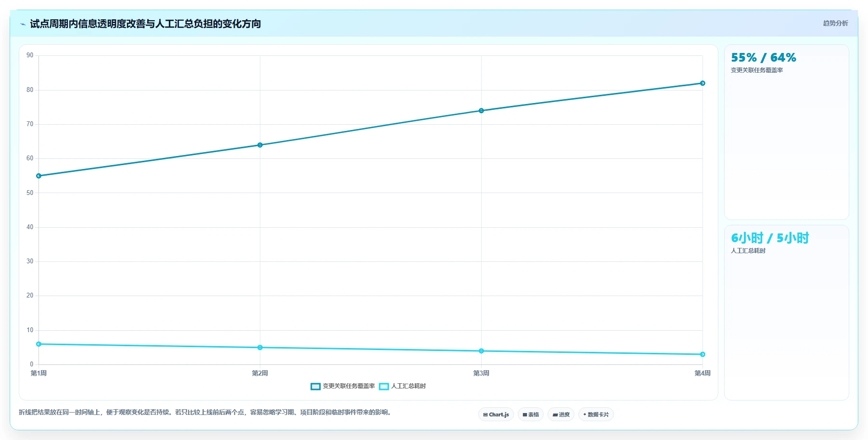The width and height of the screenshot is (868, 440).
Task: Click the cyan 人工汇总耗时 legend swatch
Action: click(x=384, y=386)
